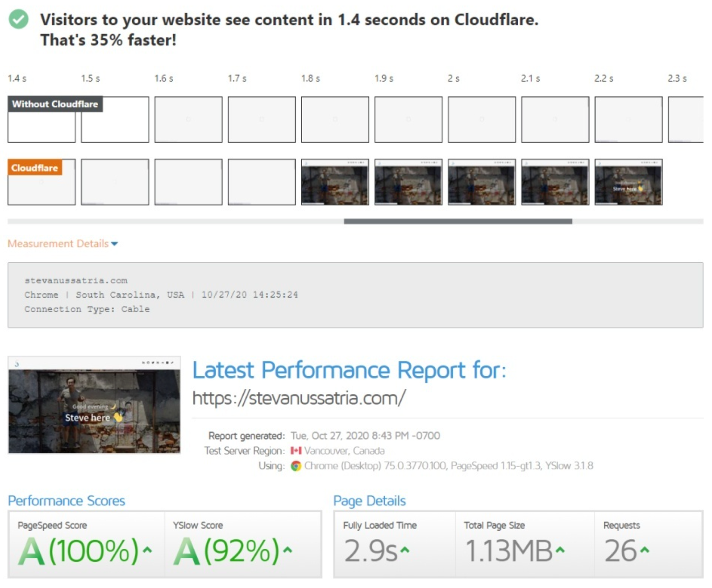Image resolution: width=712 pixels, height=588 pixels.
Task: Select the orange Cloudflare label
Action: (x=35, y=168)
